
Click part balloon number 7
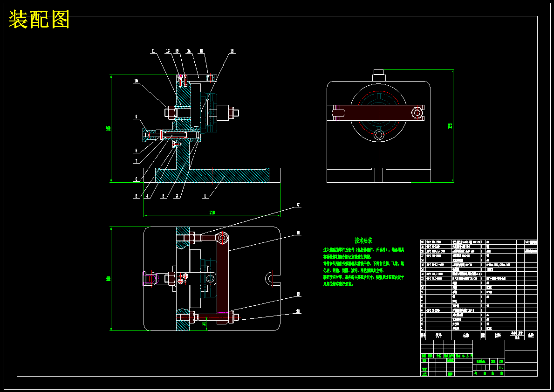[x=136, y=161]
